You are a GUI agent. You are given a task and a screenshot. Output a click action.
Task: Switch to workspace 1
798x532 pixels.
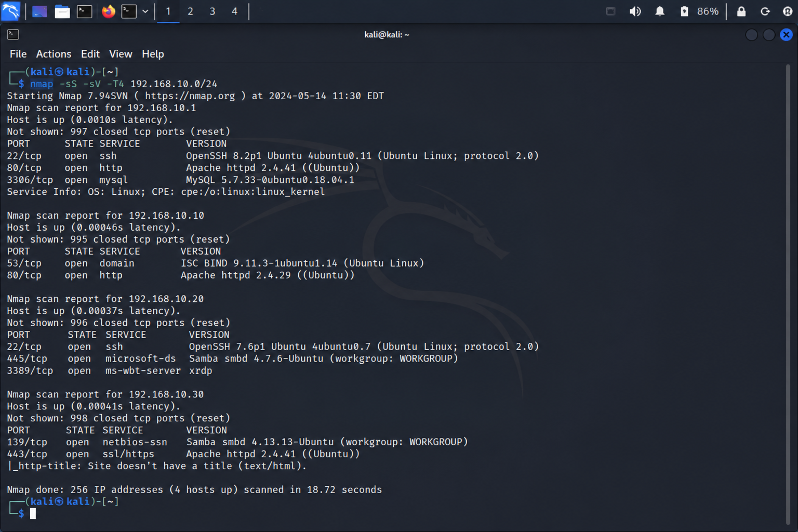tap(168, 11)
